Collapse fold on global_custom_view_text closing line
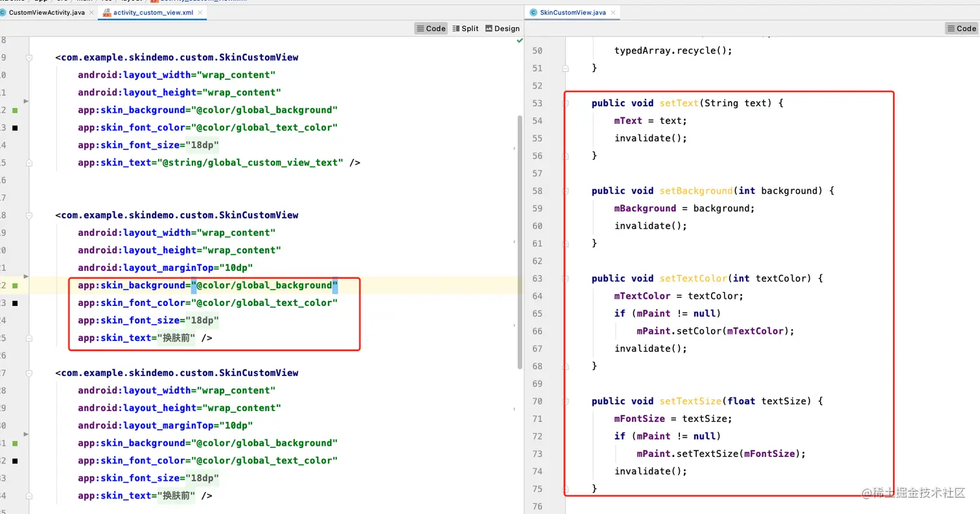Screen dimensions: 980x514 point(29,163)
